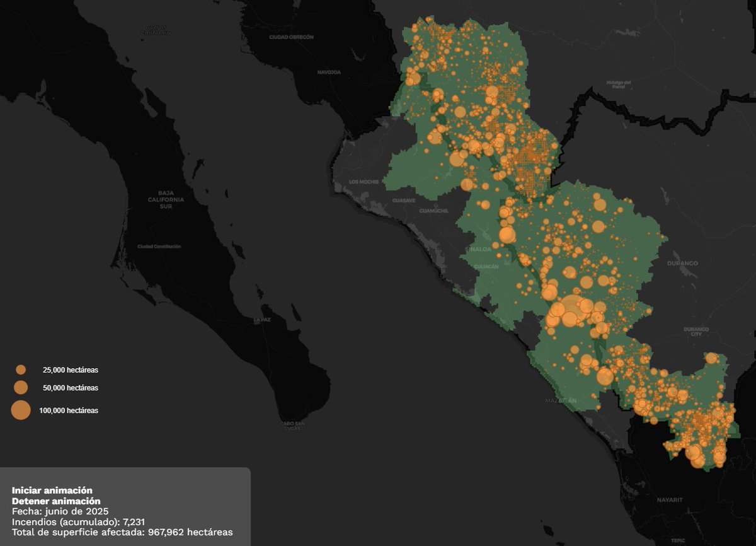Click Iniciar animación to start the animation

click(x=52, y=489)
